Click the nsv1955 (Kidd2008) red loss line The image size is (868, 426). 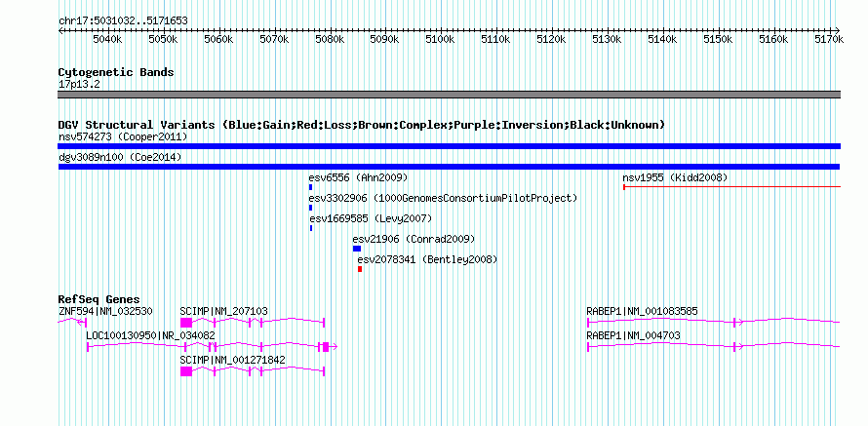(x=731, y=187)
